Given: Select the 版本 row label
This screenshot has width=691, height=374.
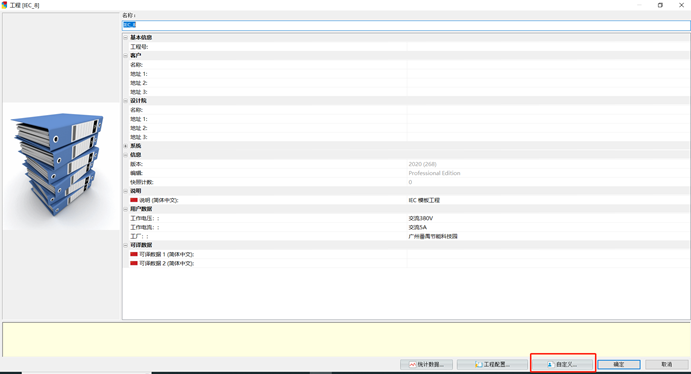Looking at the screenshot, I should (x=137, y=164).
